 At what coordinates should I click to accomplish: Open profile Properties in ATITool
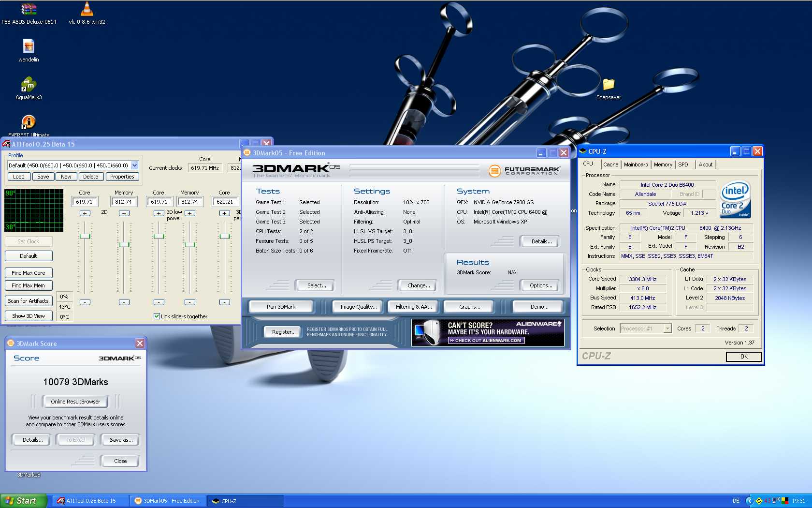(x=122, y=177)
